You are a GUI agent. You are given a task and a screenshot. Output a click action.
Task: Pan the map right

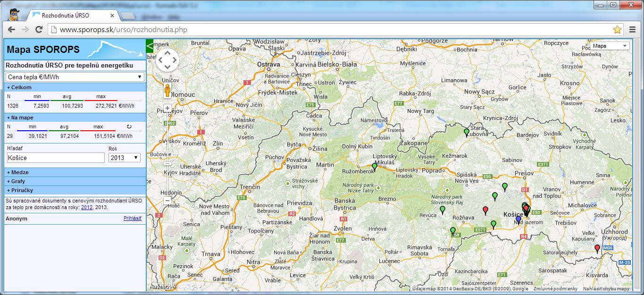click(x=174, y=60)
